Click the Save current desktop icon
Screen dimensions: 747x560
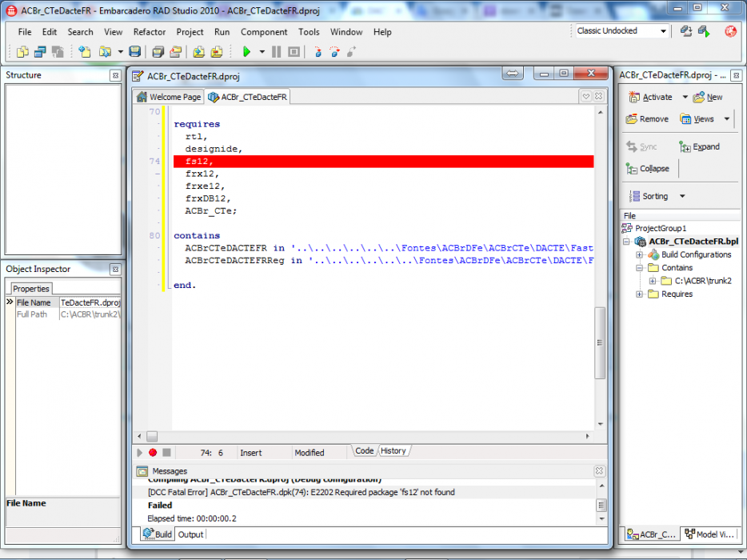[686, 31]
